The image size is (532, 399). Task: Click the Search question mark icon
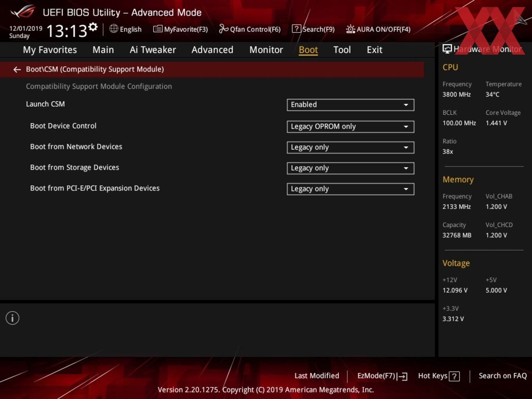coord(296,29)
